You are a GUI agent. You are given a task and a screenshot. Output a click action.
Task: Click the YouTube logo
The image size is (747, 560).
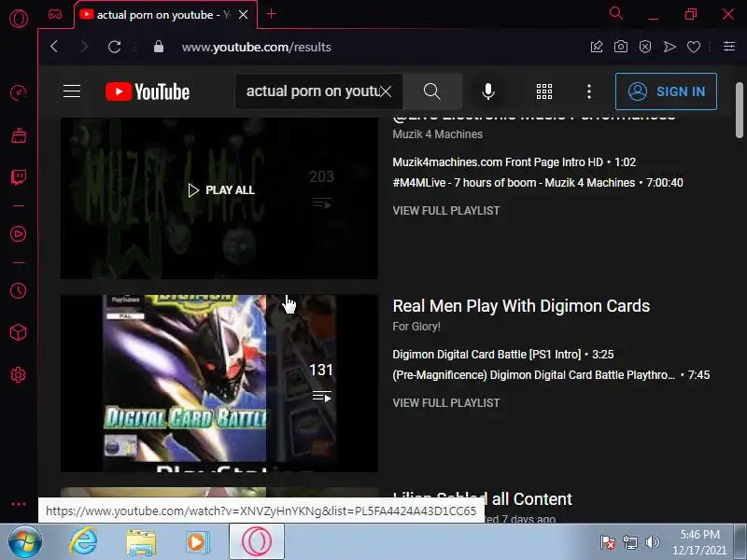coord(148,91)
